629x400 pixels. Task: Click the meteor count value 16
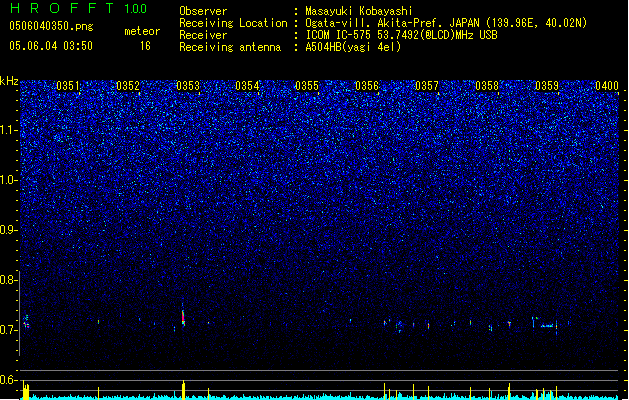145,46
